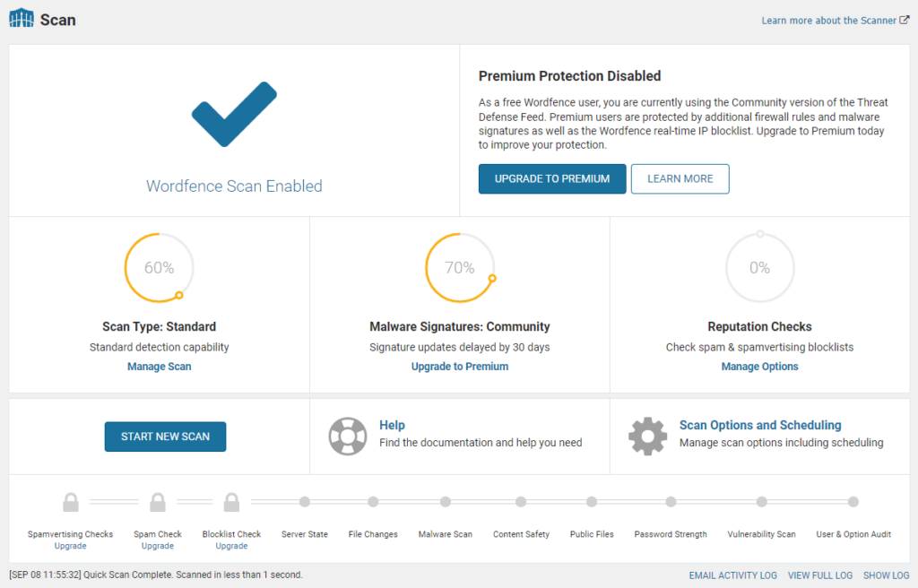
Task: Follow Upgrade to Premium link under Malware Signatures
Action: coord(460,367)
